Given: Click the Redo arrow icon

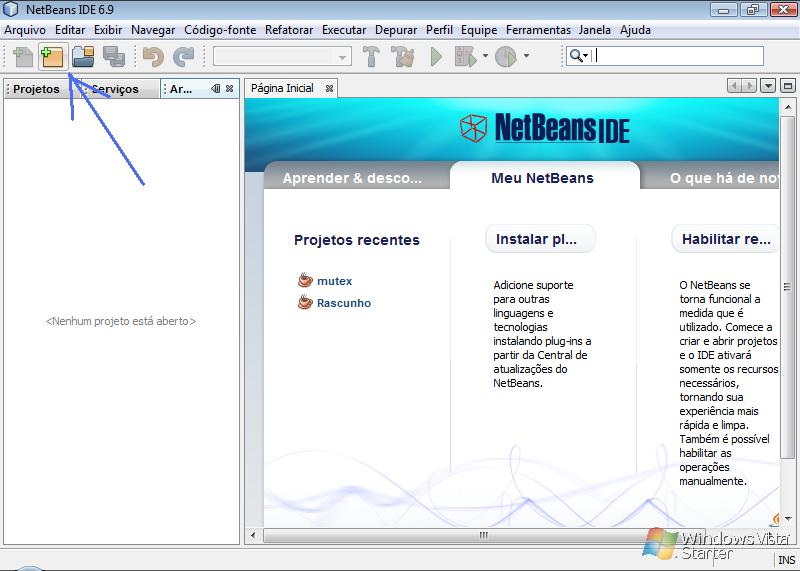Looking at the screenshot, I should tap(184, 57).
